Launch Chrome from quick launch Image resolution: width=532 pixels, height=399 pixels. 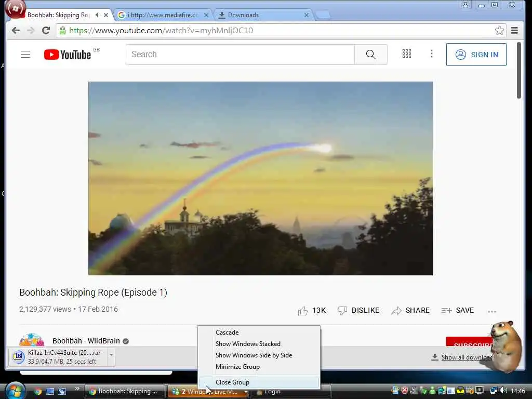[x=38, y=392]
